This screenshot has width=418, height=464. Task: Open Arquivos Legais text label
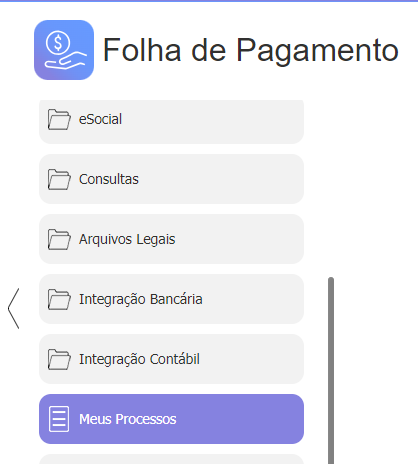coord(127,240)
